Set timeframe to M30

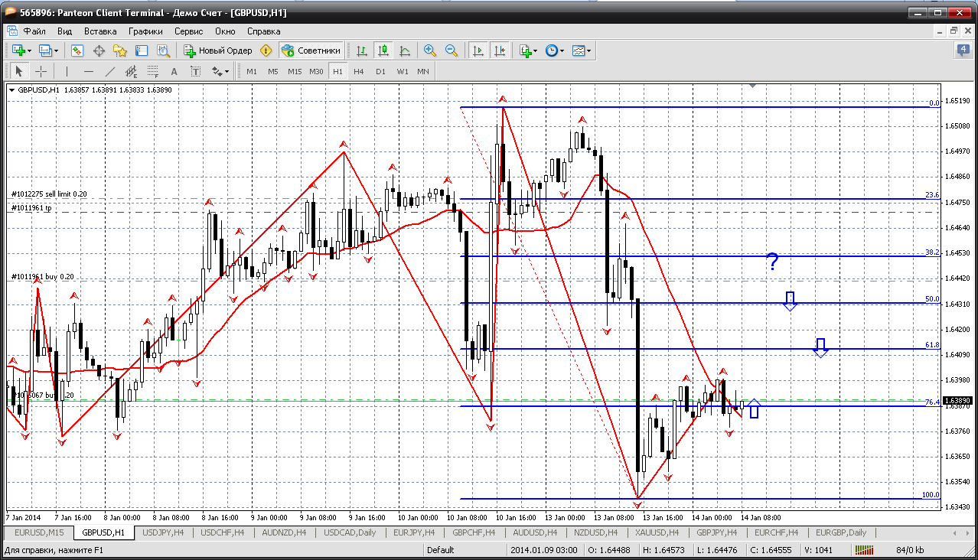pos(316,71)
